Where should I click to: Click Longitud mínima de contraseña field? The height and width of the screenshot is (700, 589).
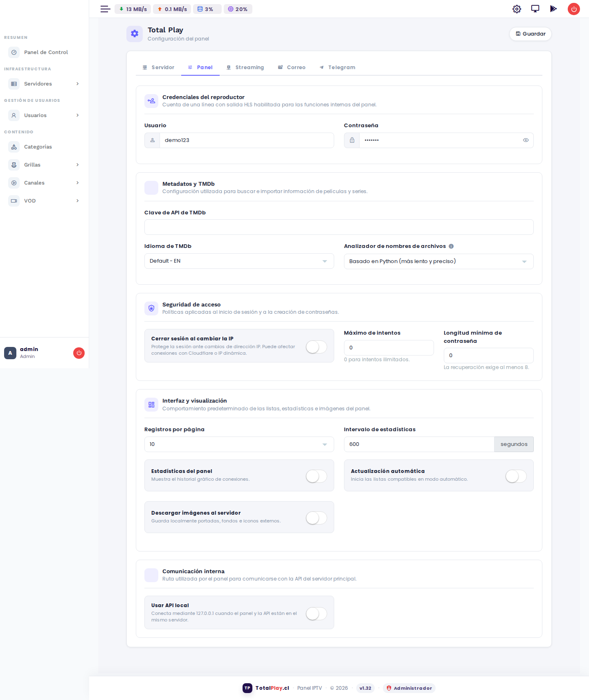[489, 356]
